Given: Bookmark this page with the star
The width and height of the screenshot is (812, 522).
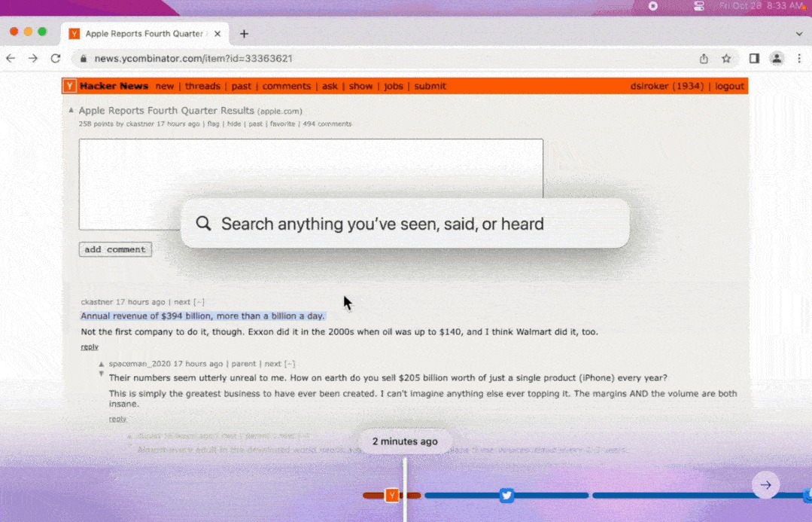Looking at the screenshot, I should point(726,59).
